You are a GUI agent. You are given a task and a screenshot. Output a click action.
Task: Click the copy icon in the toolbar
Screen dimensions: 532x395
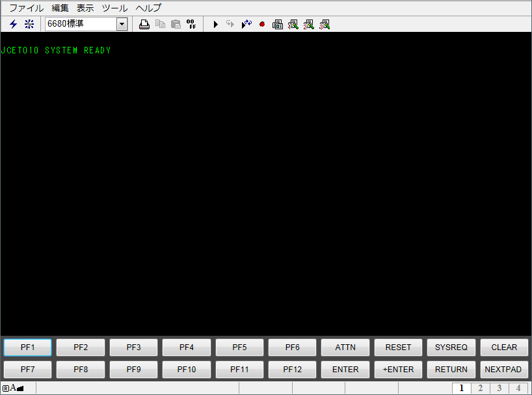(160, 24)
